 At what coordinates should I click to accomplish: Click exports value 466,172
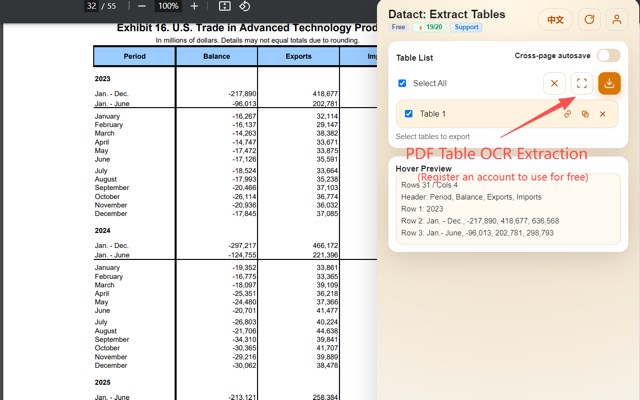point(325,246)
